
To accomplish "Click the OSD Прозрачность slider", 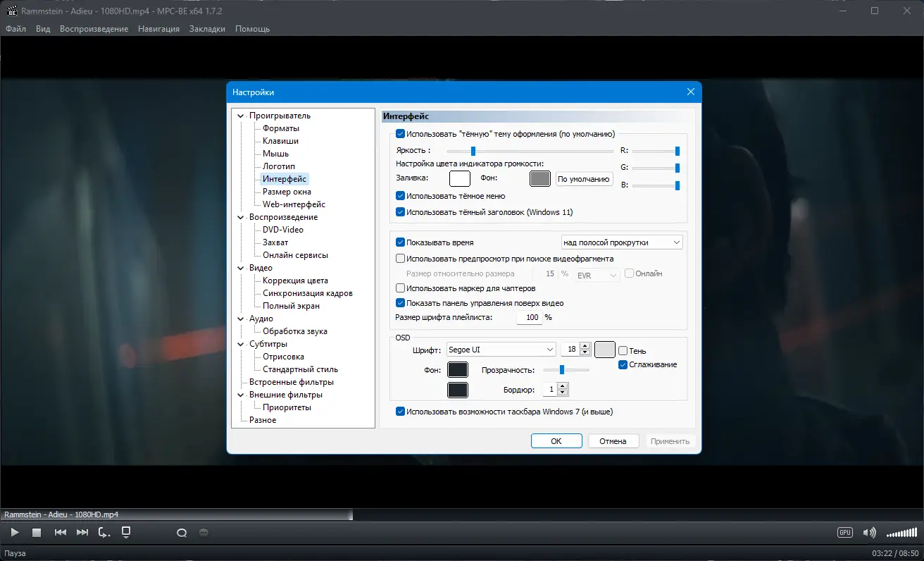I will point(566,370).
